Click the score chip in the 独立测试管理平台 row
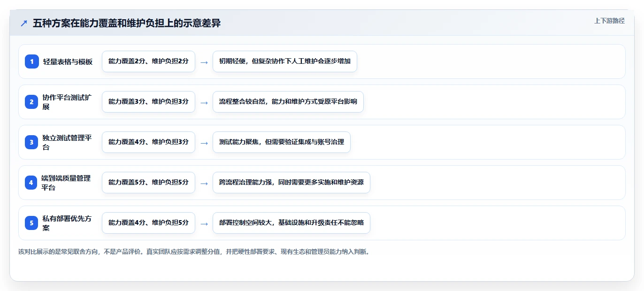This screenshot has width=644, height=291. coord(148,142)
